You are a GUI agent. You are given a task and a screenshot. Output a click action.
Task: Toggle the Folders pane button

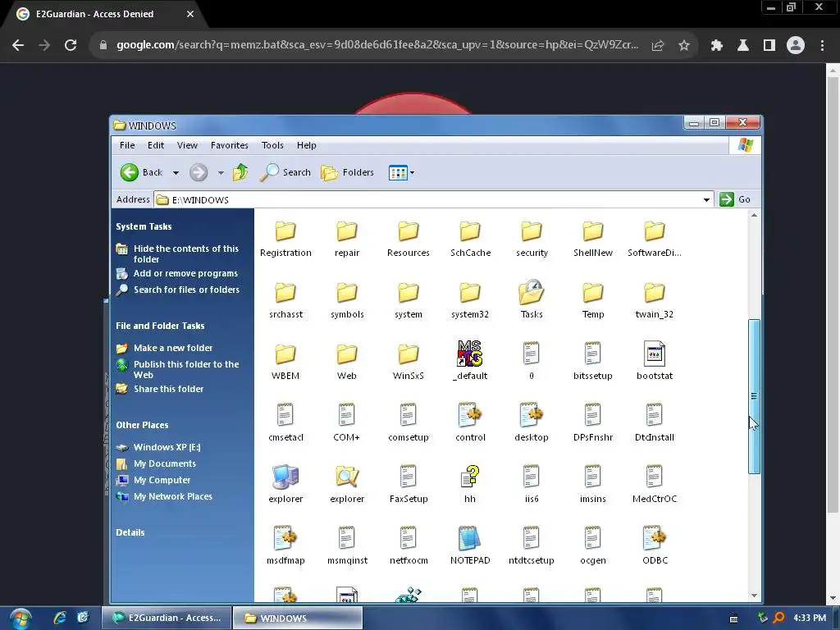pos(347,172)
